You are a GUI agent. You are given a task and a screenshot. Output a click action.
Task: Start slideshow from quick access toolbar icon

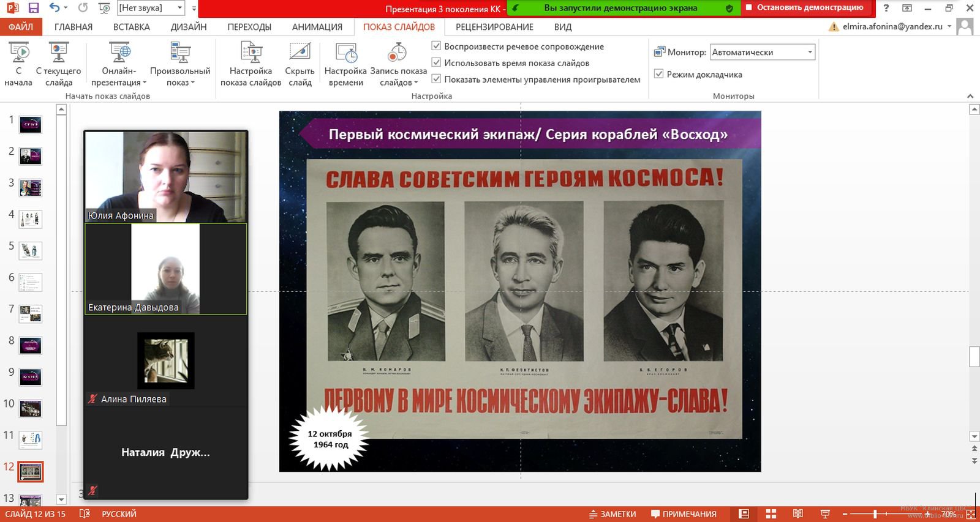coord(105,8)
